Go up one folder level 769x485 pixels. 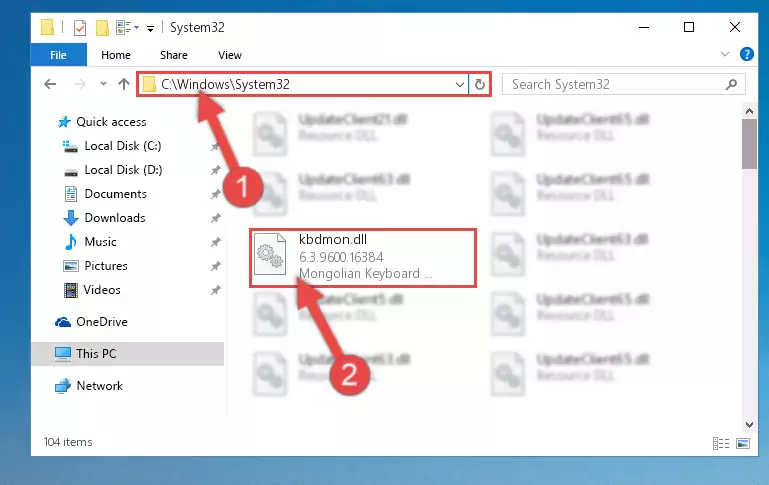(x=124, y=84)
